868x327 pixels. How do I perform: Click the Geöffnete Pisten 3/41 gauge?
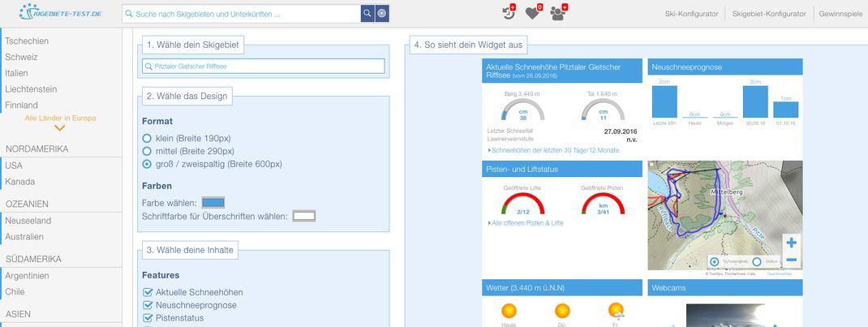point(603,204)
